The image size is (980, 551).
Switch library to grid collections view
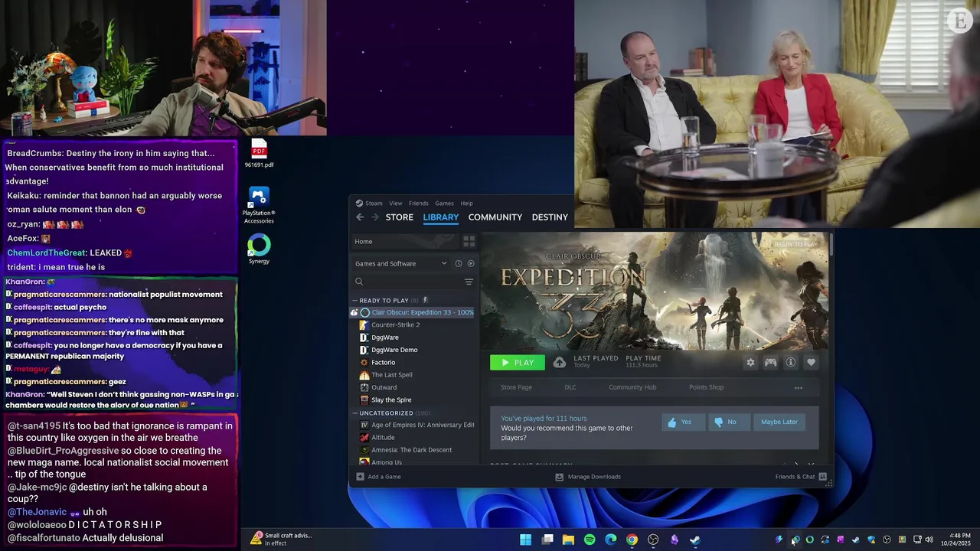point(469,241)
